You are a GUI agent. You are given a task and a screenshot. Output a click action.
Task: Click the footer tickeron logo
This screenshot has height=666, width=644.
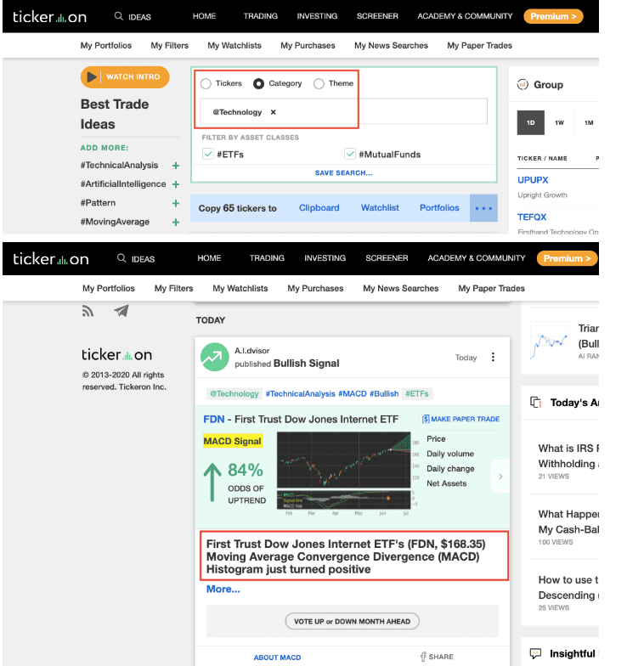click(117, 355)
